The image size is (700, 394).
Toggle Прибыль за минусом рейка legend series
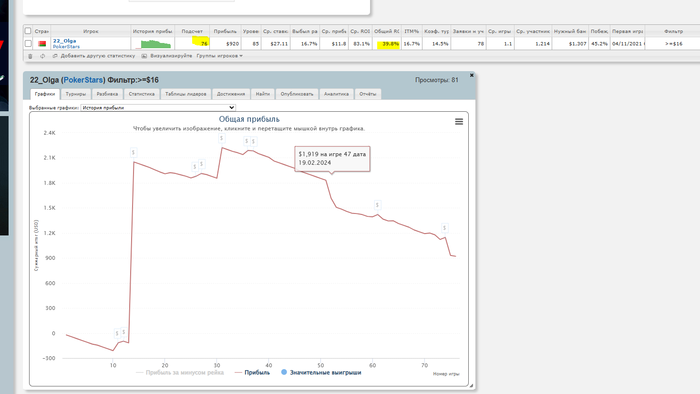pos(180,373)
